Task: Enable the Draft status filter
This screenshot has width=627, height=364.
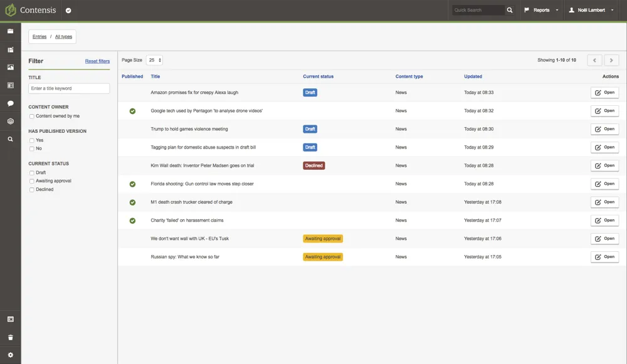Action: [x=31, y=173]
